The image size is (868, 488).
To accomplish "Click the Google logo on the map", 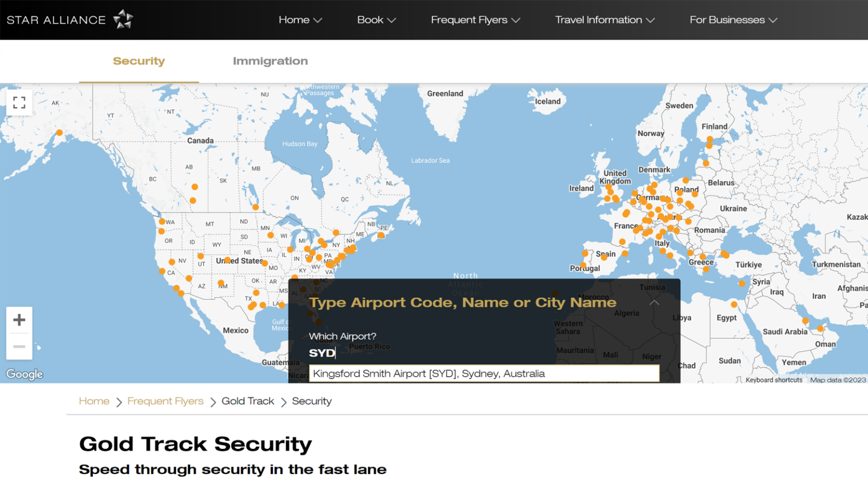I will 24,373.
